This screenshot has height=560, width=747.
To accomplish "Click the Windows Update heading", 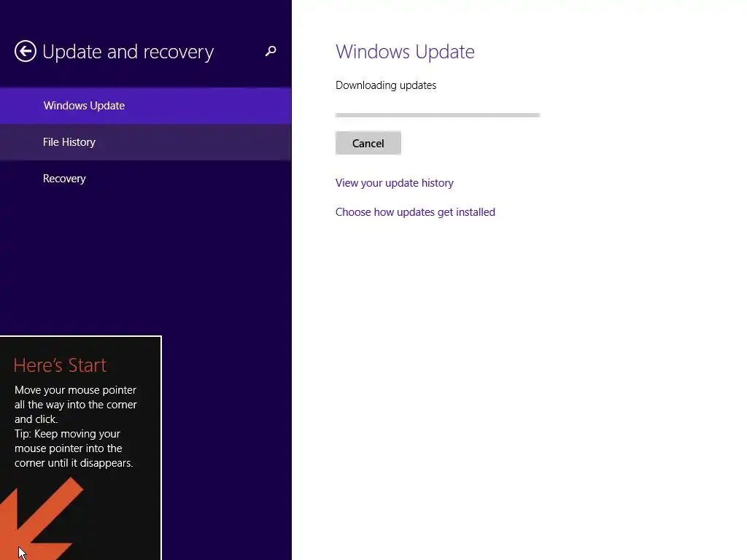I will [x=405, y=52].
